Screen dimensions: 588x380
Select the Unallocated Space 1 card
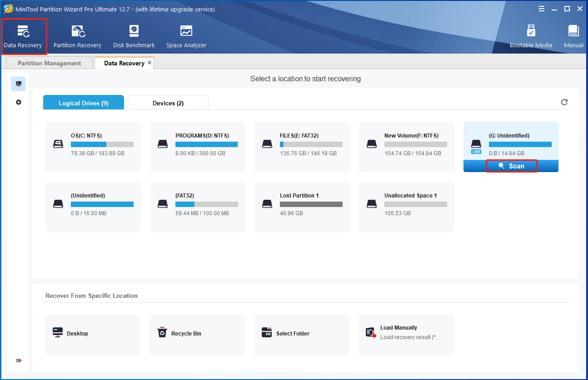[407, 207]
